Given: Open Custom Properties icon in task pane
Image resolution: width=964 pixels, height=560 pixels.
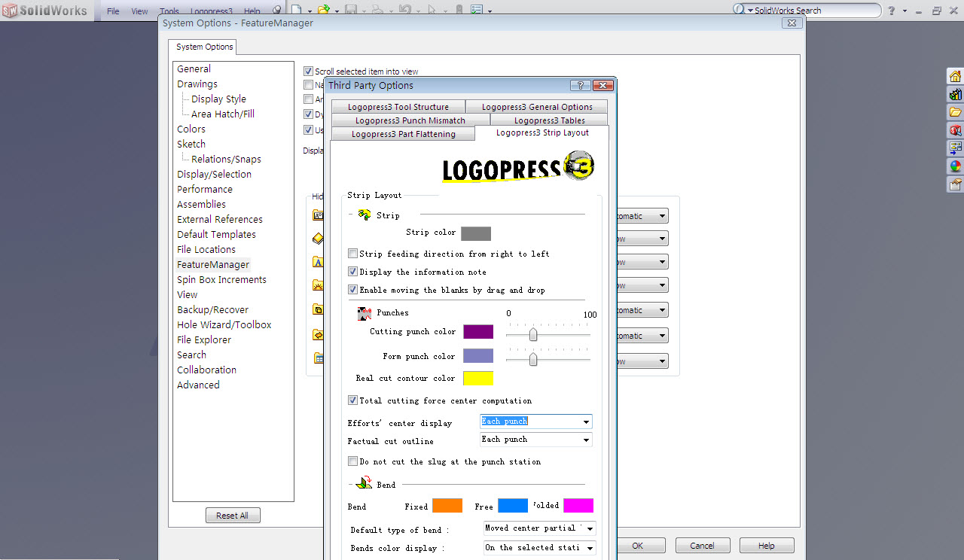Looking at the screenshot, I should (955, 184).
